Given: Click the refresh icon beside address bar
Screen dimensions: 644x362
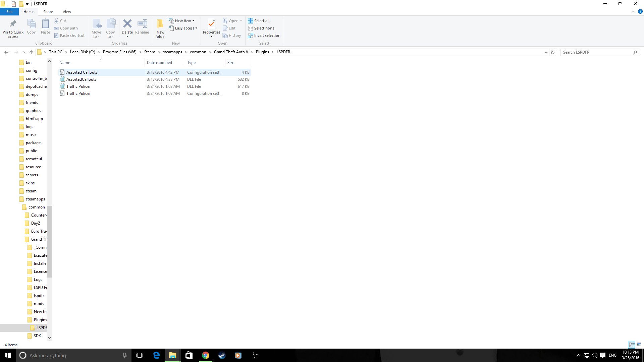Looking at the screenshot, I should click(x=553, y=52).
